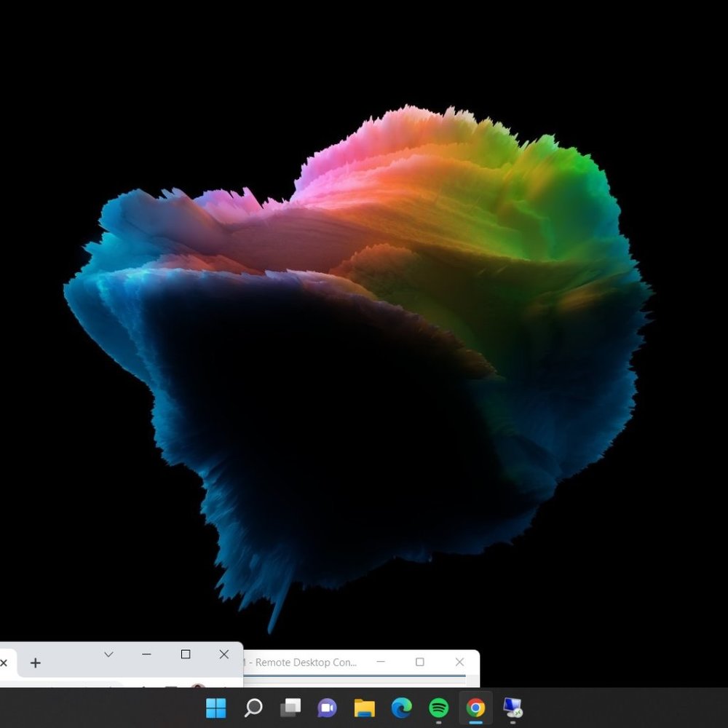Close the current Chrome tab

4,663
